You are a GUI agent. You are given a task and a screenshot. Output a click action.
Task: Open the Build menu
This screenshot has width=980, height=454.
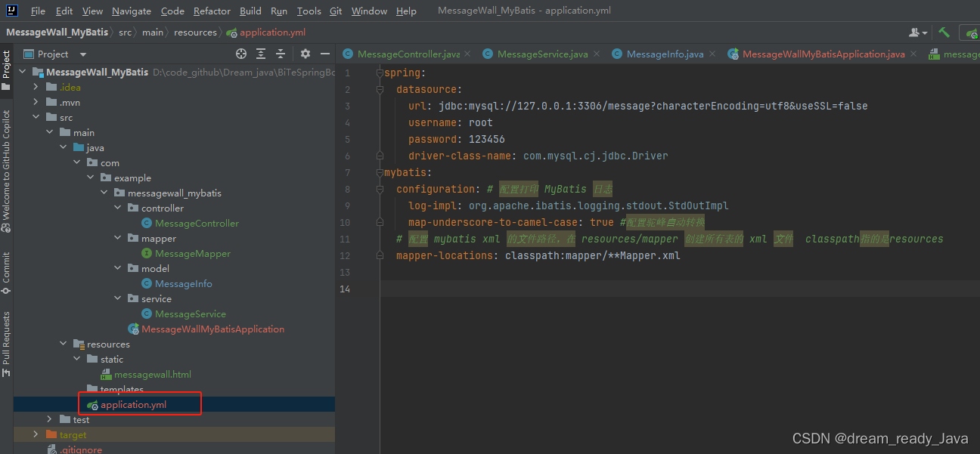coord(250,11)
